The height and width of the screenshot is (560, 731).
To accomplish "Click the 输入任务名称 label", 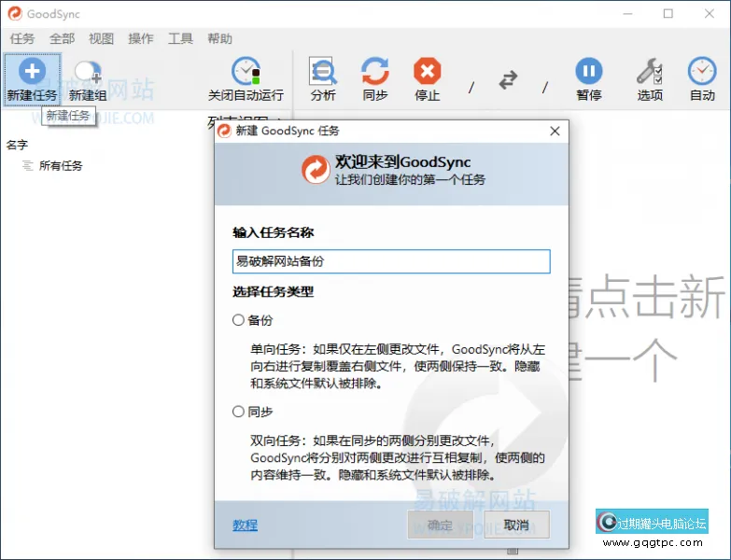I will point(274,232).
